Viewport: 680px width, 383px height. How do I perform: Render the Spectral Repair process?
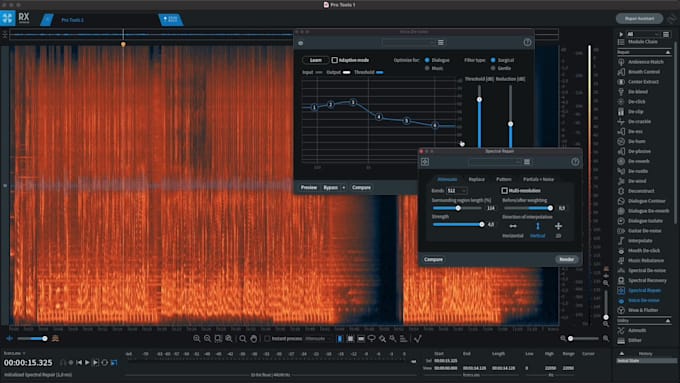coord(566,259)
